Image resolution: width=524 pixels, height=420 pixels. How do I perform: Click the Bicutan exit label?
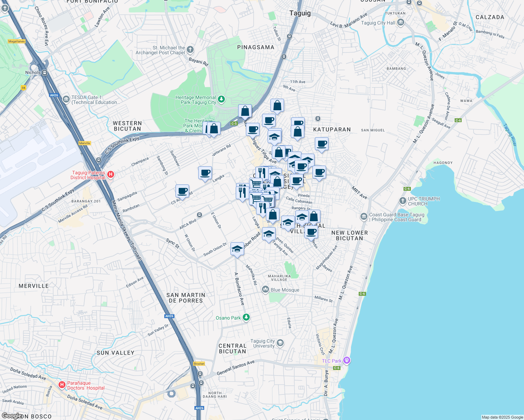(199, 364)
